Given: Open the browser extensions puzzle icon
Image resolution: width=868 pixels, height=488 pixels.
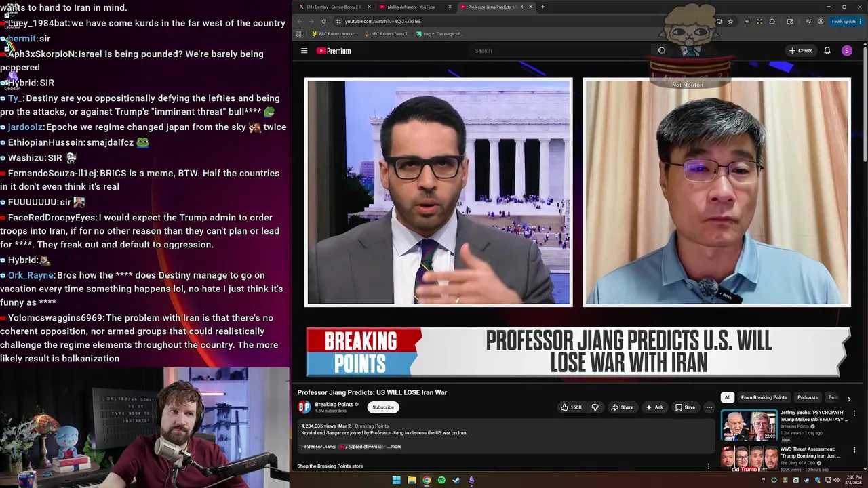Looking at the screenshot, I should pos(772,21).
